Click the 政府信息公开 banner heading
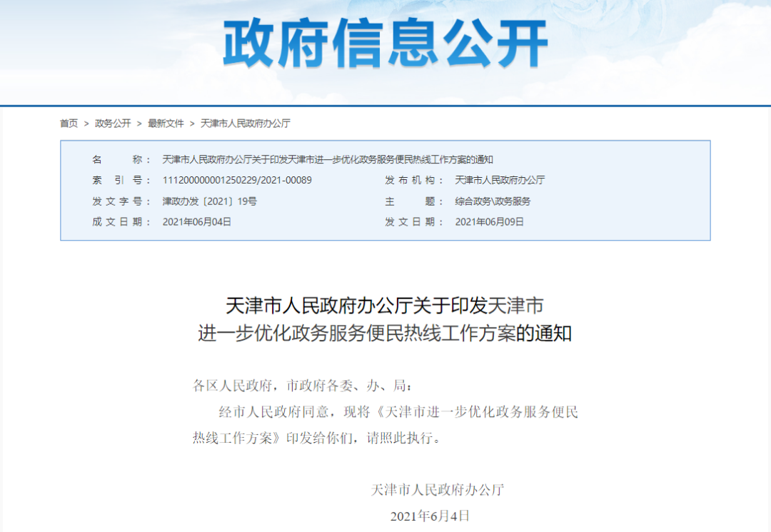The height and width of the screenshot is (532, 771). click(385, 44)
